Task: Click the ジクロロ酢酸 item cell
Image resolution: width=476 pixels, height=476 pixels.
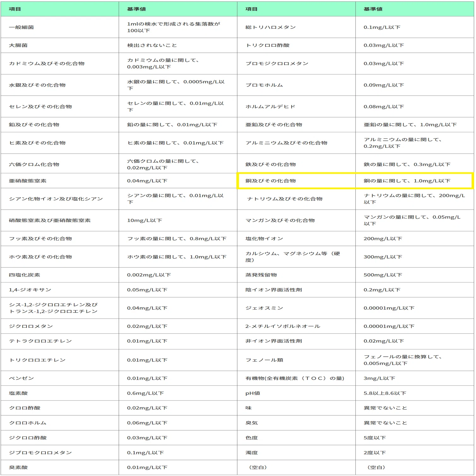Action: tap(60, 438)
